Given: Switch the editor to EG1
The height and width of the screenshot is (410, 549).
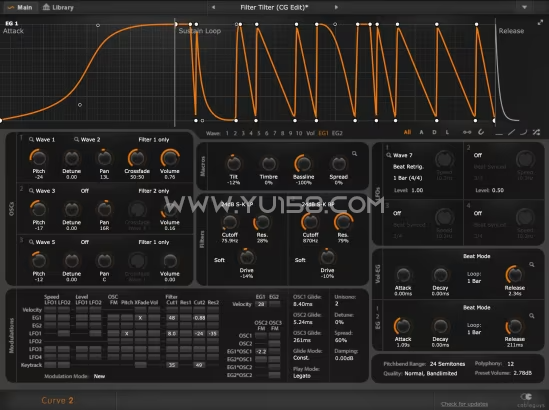Looking at the screenshot, I should (x=323, y=133).
